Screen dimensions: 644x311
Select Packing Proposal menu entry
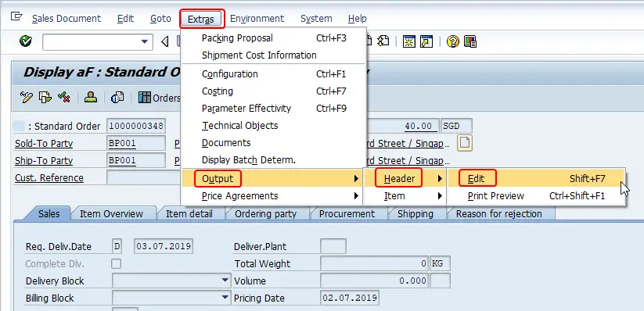coord(274,38)
